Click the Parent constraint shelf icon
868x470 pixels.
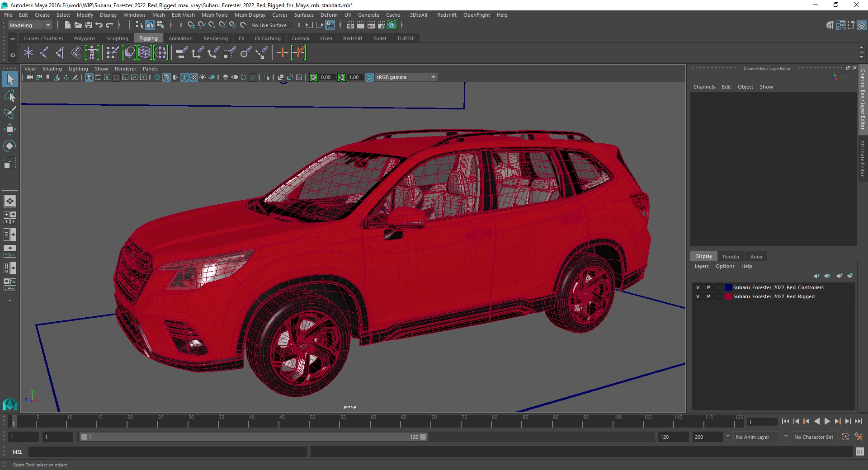[181, 53]
